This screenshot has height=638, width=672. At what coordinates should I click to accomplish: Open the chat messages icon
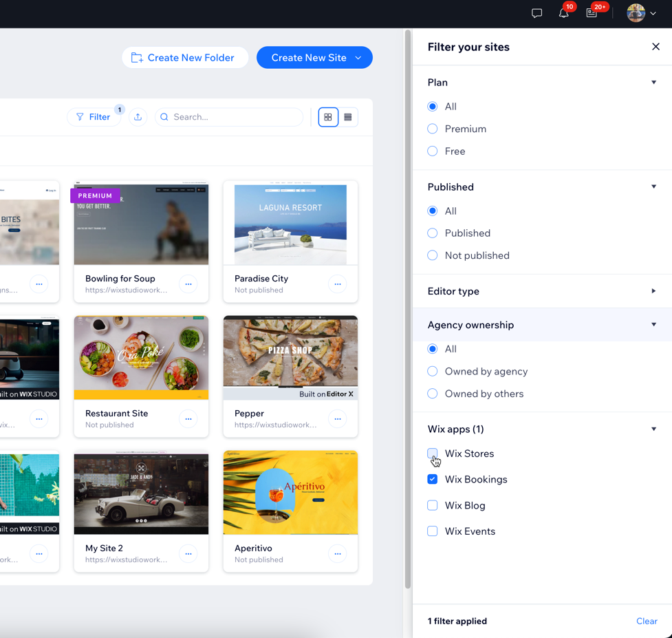coord(536,13)
